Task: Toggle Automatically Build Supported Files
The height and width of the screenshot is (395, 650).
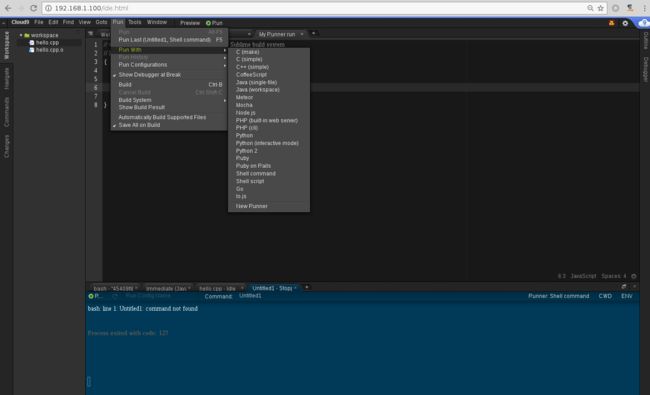Action: (169, 117)
